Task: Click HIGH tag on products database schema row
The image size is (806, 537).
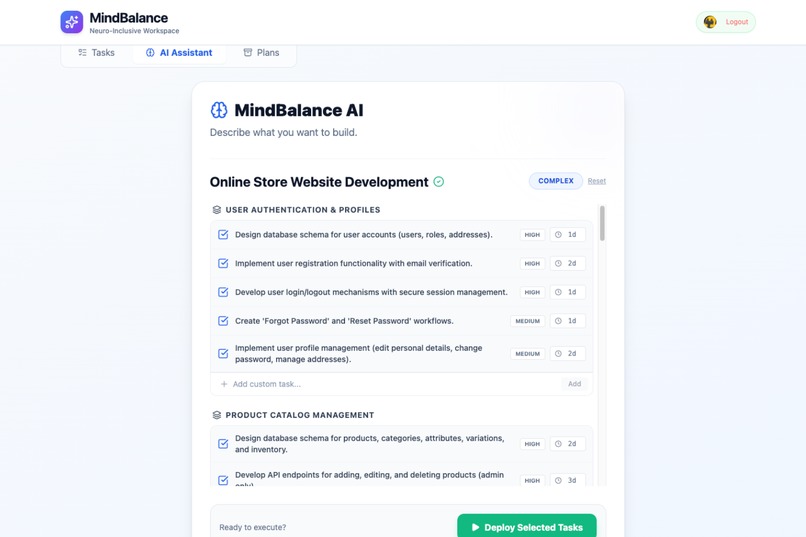Action: [532, 444]
